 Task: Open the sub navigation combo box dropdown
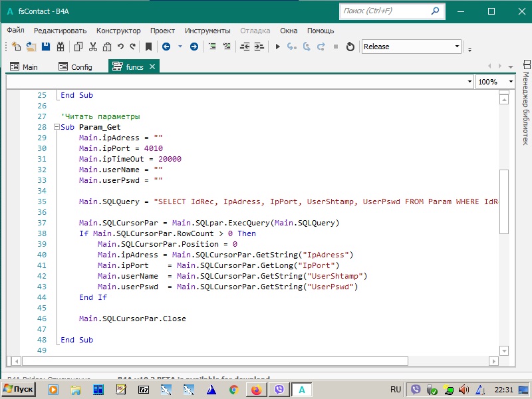[x=469, y=82]
